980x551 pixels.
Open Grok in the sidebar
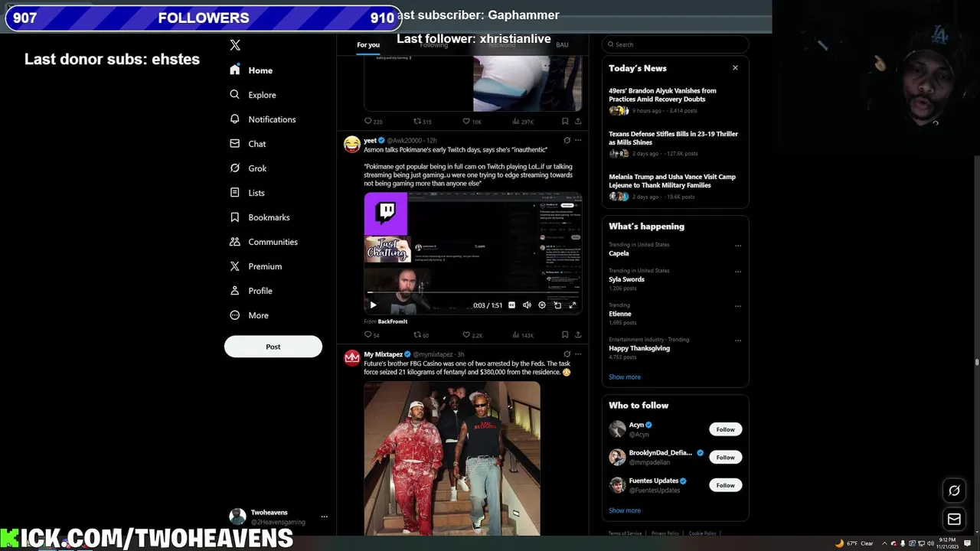pyautogui.click(x=248, y=168)
